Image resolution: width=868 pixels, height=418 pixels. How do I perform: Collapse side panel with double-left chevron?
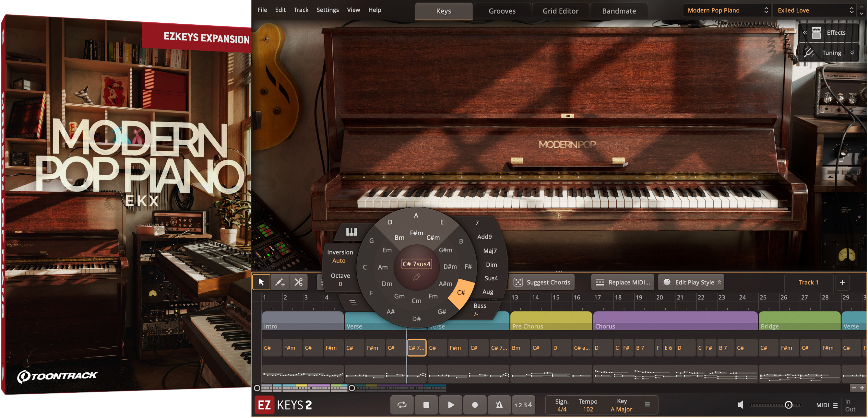(x=805, y=33)
